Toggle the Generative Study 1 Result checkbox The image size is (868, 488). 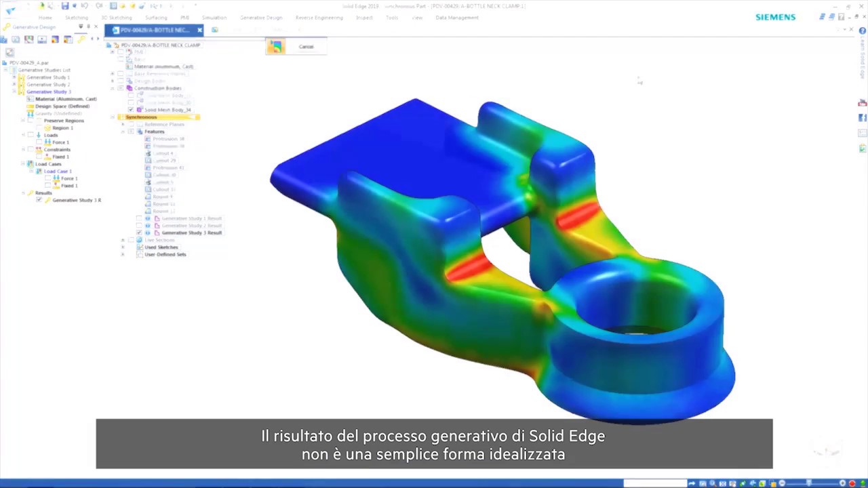pos(140,218)
